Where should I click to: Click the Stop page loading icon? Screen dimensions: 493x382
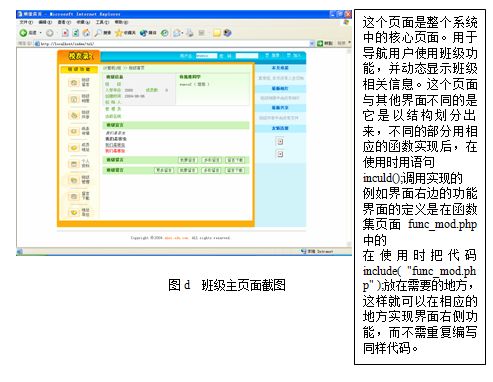point(65,33)
